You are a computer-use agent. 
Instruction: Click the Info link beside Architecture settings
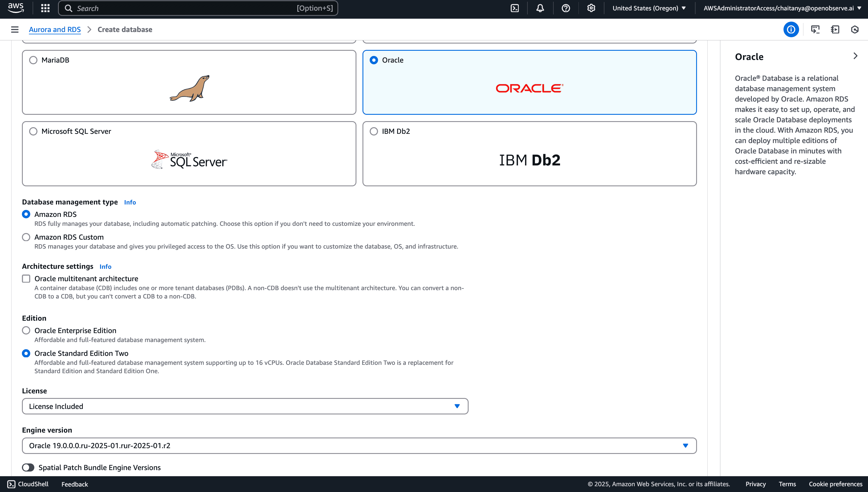[106, 266]
